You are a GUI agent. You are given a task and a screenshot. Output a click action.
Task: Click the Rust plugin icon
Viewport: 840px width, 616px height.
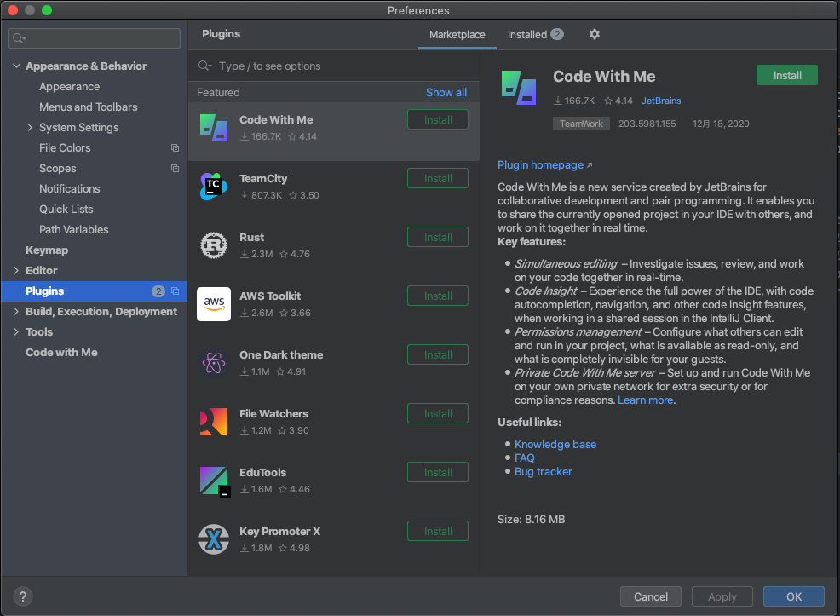(214, 245)
